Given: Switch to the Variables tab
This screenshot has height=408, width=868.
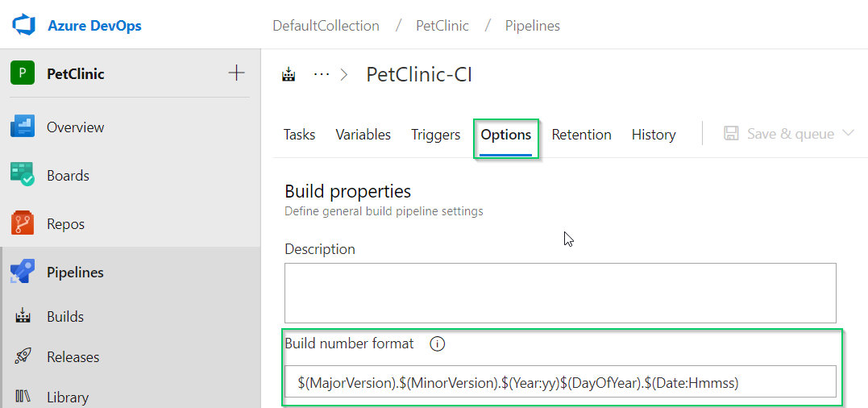Looking at the screenshot, I should (x=363, y=135).
